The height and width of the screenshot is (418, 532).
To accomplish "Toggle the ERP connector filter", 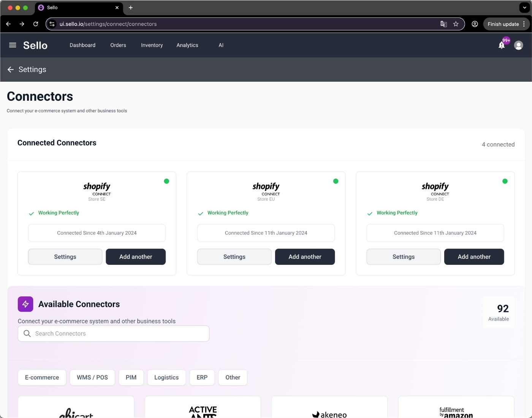I will (x=202, y=377).
